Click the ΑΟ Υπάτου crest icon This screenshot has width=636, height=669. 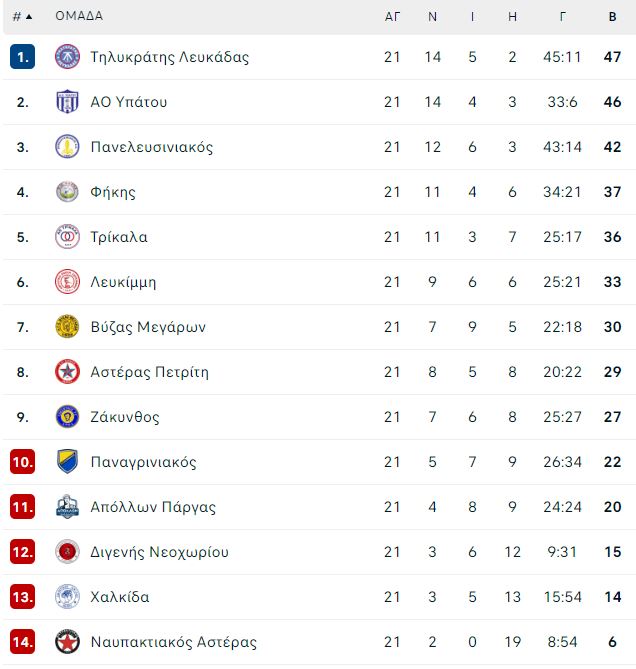(x=67, y=102)
